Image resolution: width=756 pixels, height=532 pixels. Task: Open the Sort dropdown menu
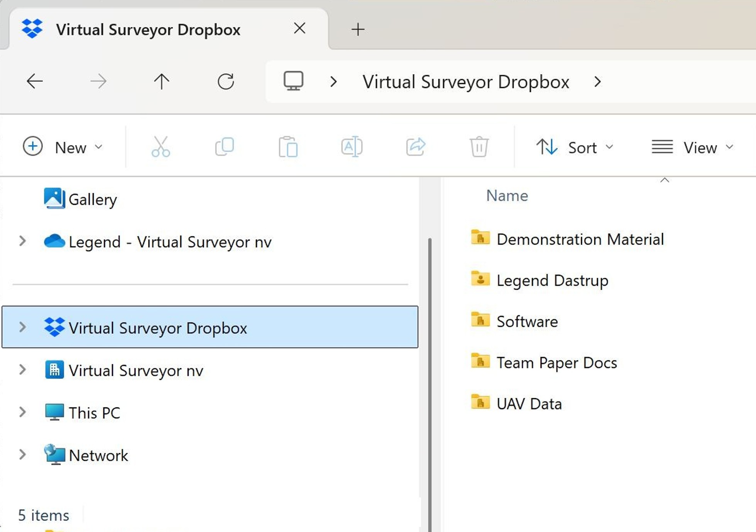(x=575, y=147)
